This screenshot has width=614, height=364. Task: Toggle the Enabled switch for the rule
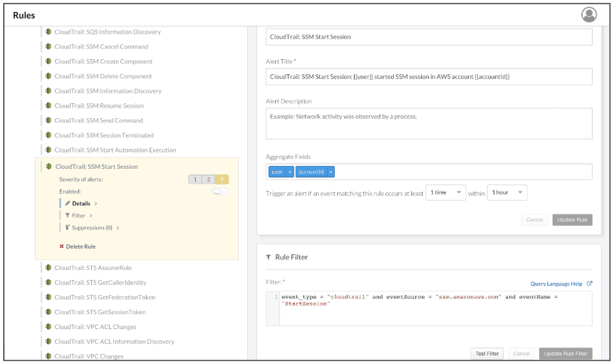click(x=221, y=192)
